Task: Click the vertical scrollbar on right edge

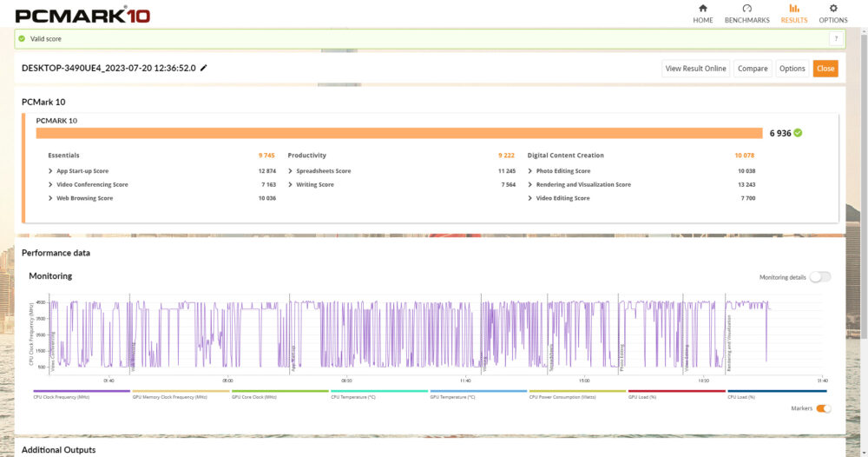Action: (x=864, y=182)
